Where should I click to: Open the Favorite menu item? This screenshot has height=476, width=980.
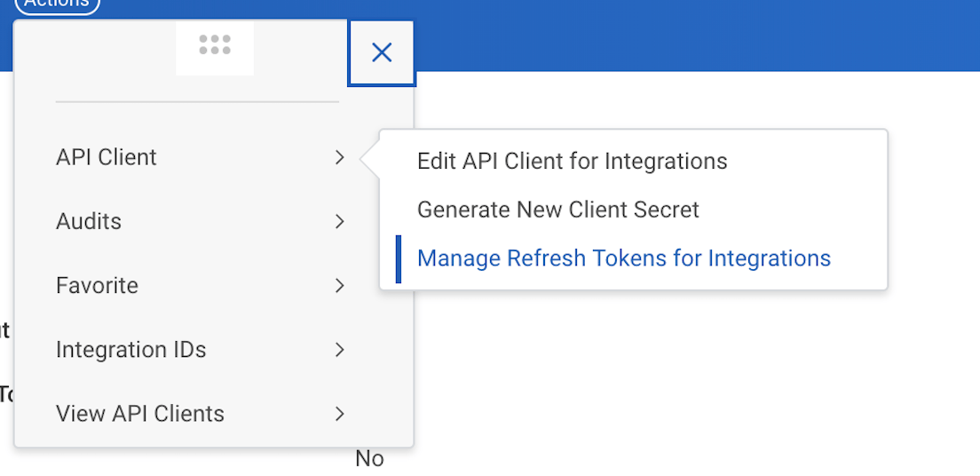[200, 286]
